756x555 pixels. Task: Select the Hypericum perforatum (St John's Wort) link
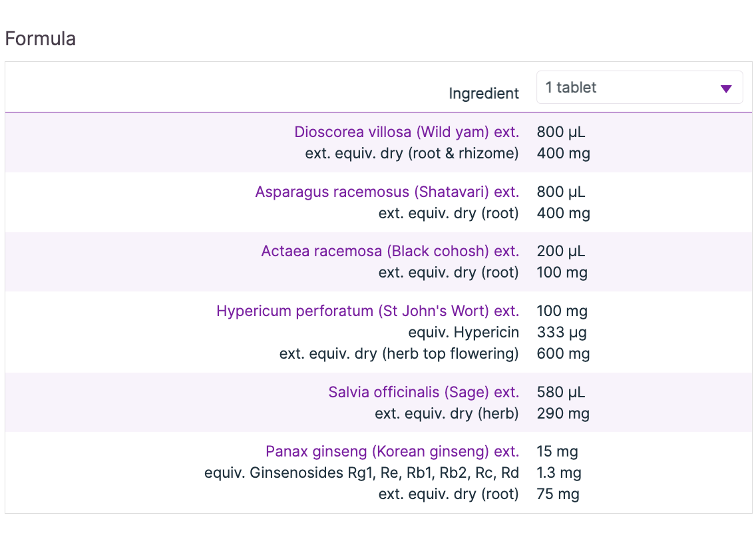pos(367,311)
